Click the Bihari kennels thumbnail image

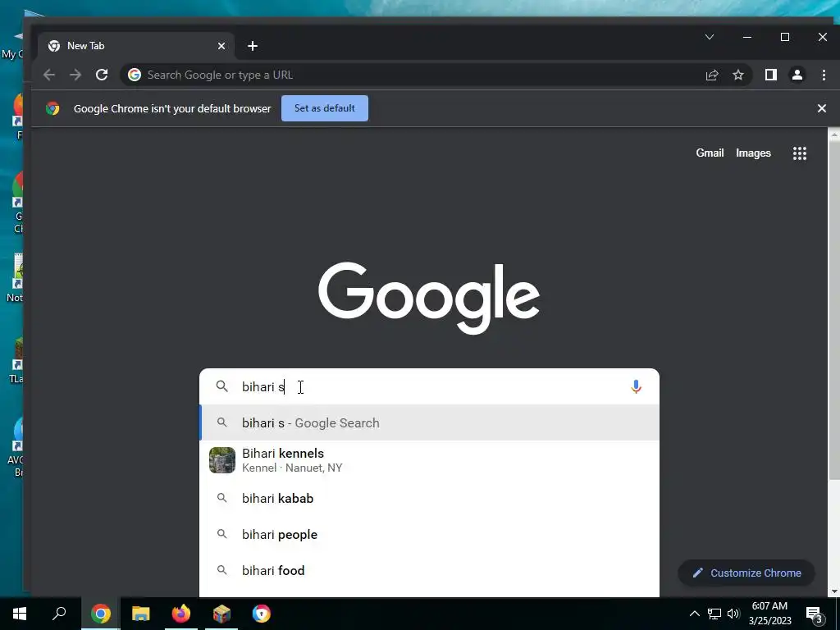(222, 460)
